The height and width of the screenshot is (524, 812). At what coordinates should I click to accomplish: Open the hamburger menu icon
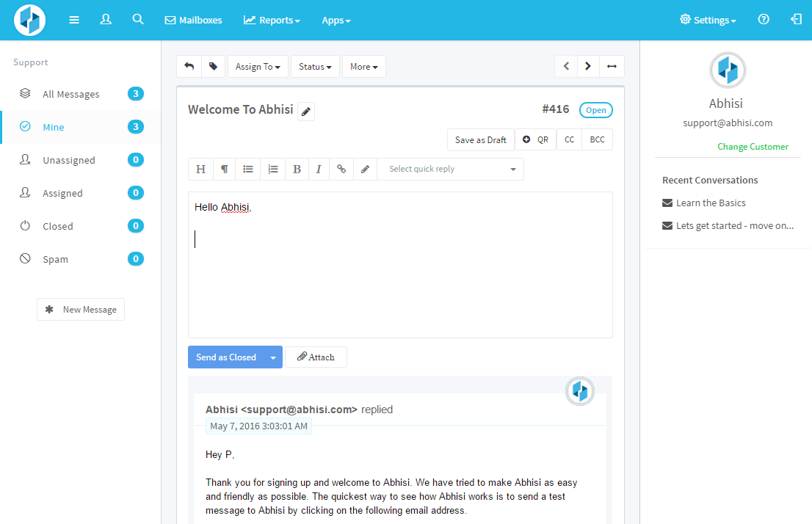(74, 20)
